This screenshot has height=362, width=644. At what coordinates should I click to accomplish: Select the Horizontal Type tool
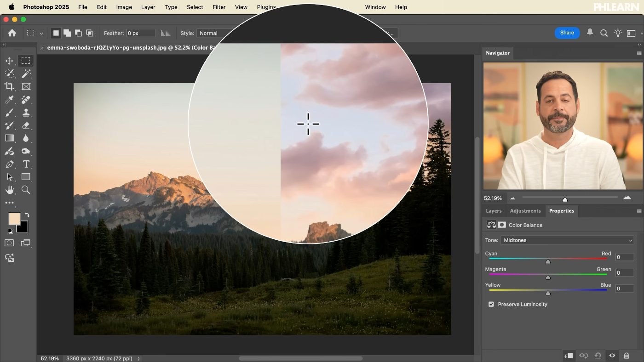26,164
